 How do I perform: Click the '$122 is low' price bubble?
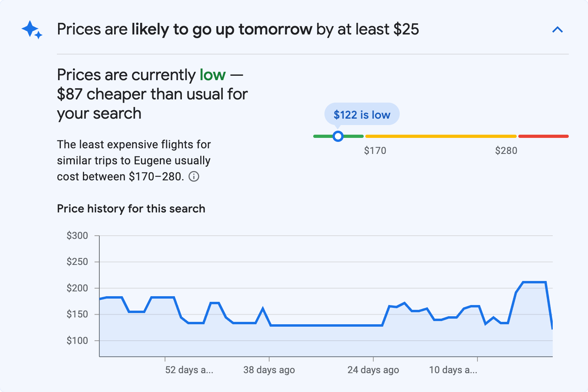(x=361, y=114)
